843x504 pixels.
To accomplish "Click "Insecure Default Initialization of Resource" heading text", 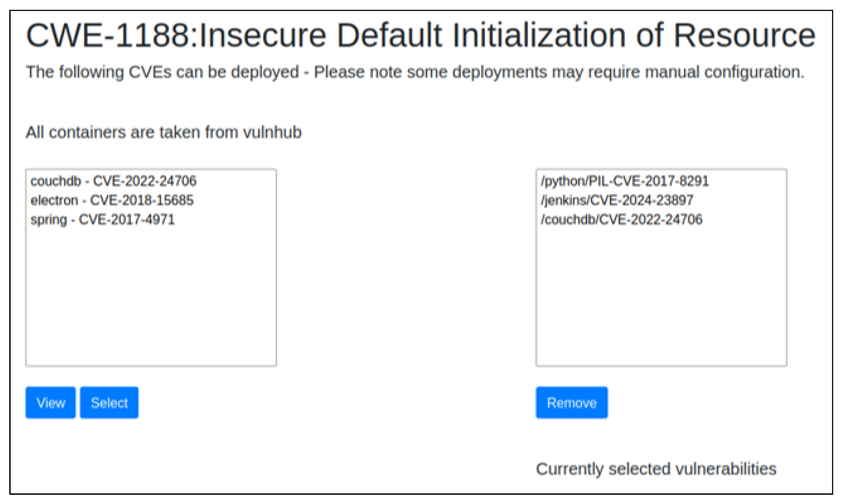I will click(507, 35).
